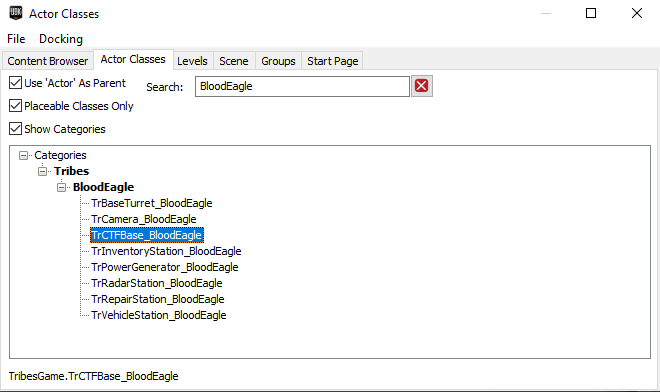Go to the Start Page tab
This screenshot has width=660, height=392.
(x=333, y=61)
